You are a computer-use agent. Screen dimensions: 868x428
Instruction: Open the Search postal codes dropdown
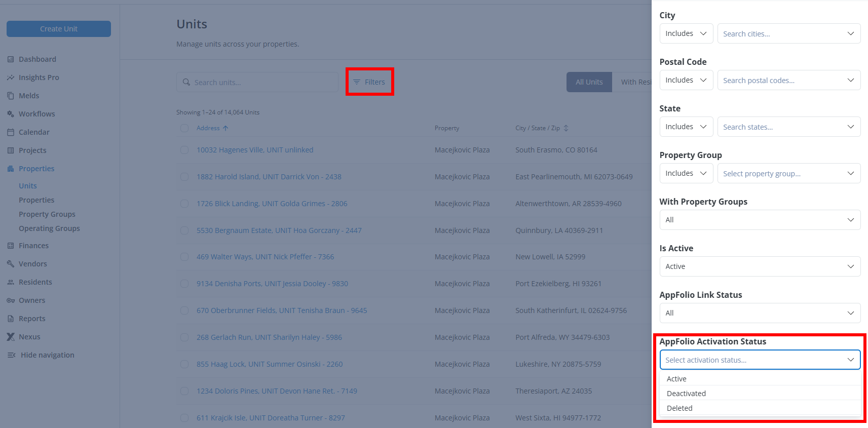789,80
